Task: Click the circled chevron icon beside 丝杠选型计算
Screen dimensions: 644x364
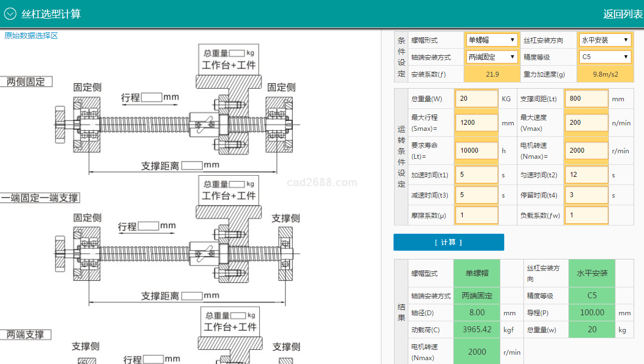Action: click(10, 14)
